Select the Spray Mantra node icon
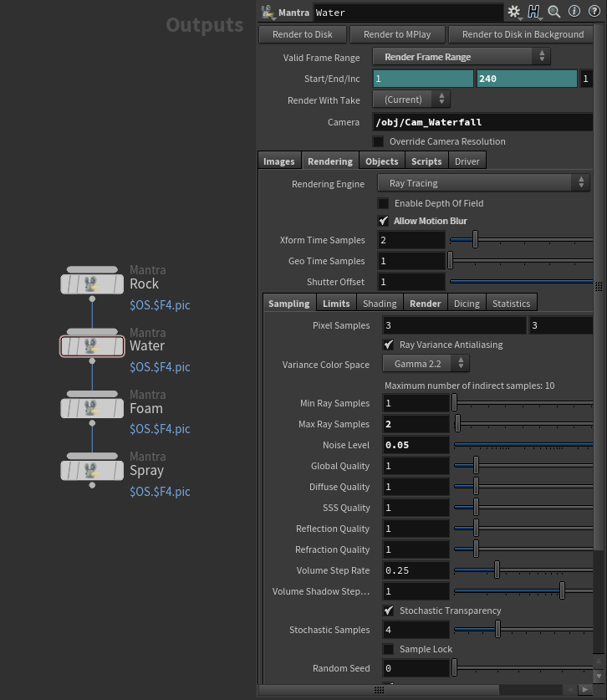The image size is (607, 700). click(93, 470)
